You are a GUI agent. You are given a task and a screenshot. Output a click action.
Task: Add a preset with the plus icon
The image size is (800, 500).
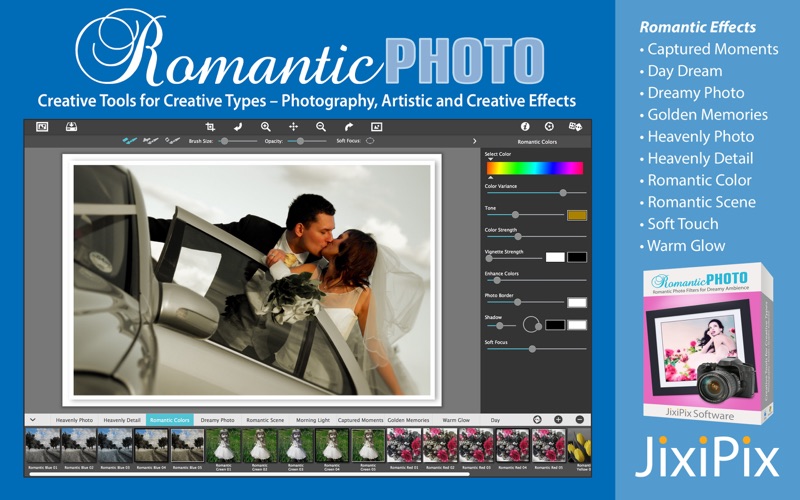(558, 419)
